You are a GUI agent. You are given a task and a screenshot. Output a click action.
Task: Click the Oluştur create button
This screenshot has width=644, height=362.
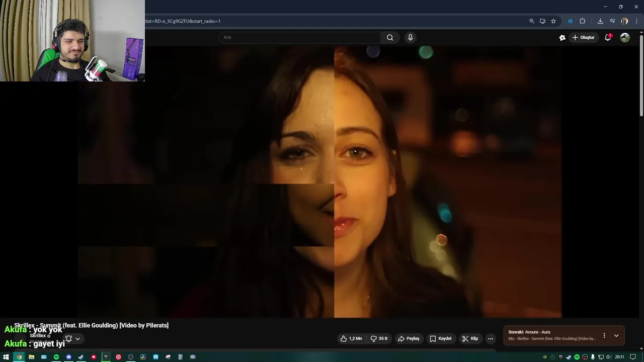pos(583,37)
